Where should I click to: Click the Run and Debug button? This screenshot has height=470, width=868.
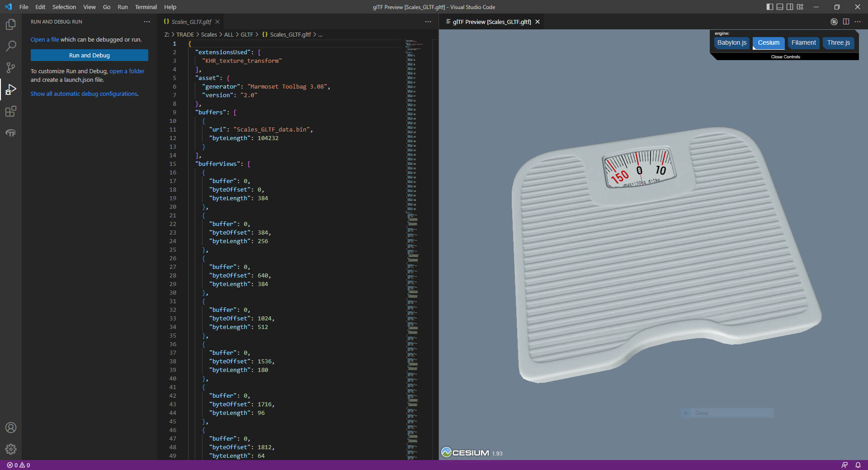90,55
